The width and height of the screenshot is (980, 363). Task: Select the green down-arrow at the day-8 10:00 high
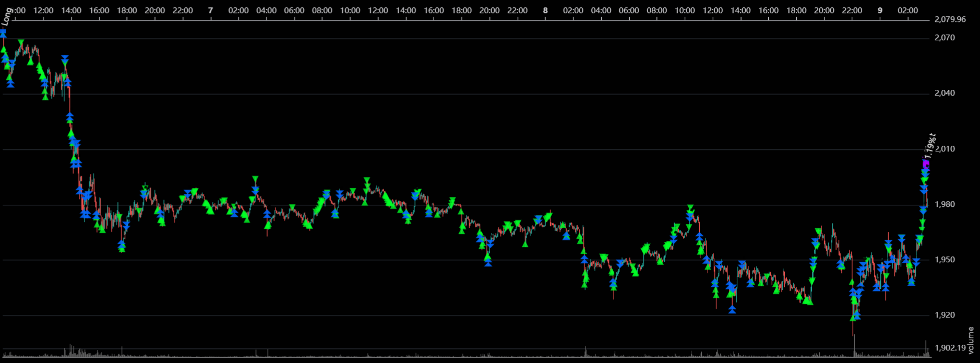point(690,208)
